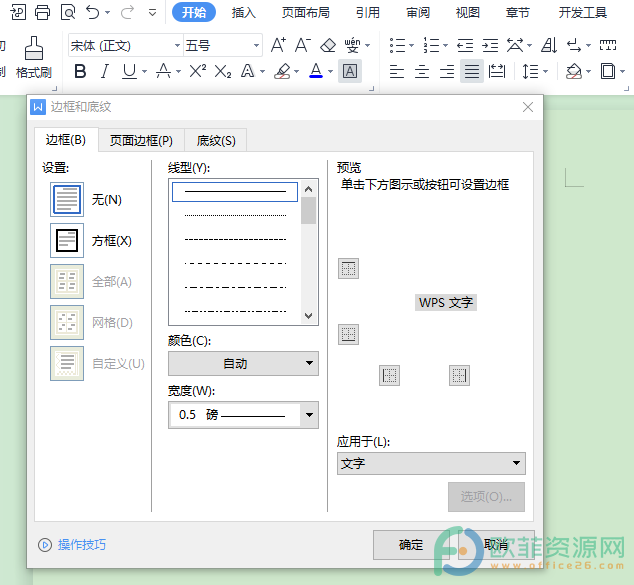Click the increase indent icon
Screen dimensions: 634x585
click(x=490, y=45)
